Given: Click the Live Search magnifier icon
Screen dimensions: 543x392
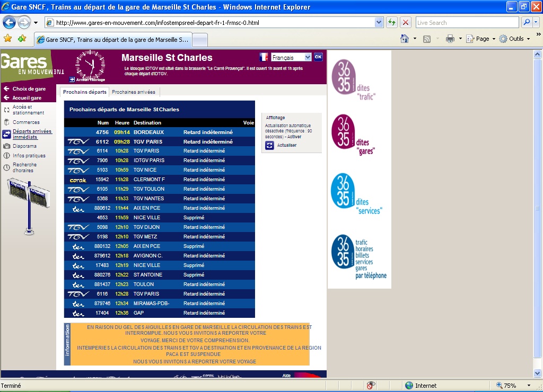Looking at the screenshot, I should (x=527, y=22).
